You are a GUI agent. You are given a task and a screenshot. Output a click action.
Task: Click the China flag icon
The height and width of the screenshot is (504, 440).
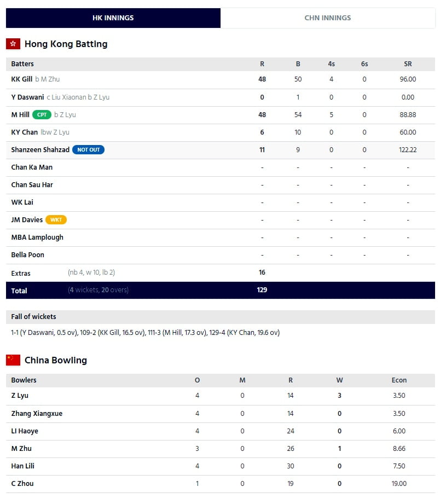pyautogui.click(x=13, y=360)
